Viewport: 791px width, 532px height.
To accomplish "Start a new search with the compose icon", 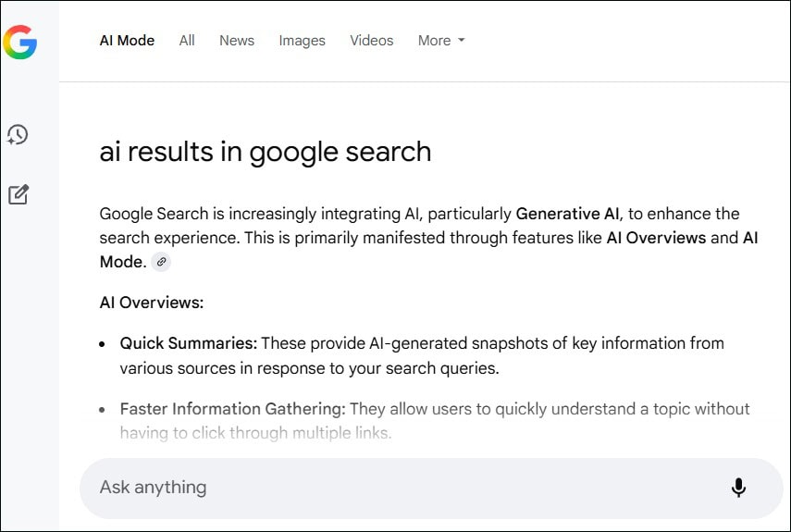I will click(19, 194).
